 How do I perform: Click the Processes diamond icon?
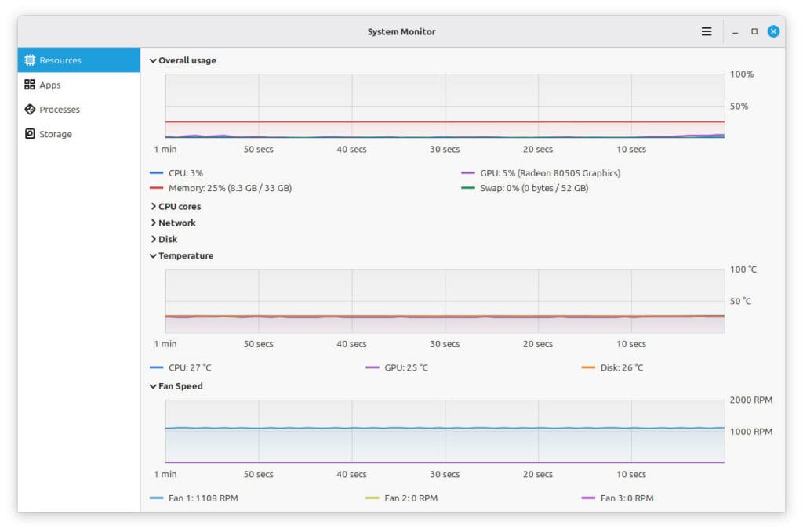pos(30,109)
